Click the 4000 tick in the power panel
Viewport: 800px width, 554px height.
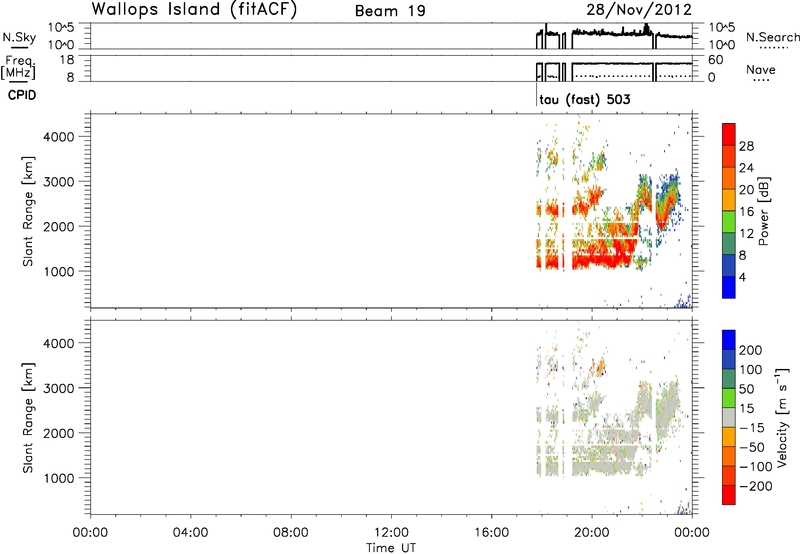click(x=59, y=137)
